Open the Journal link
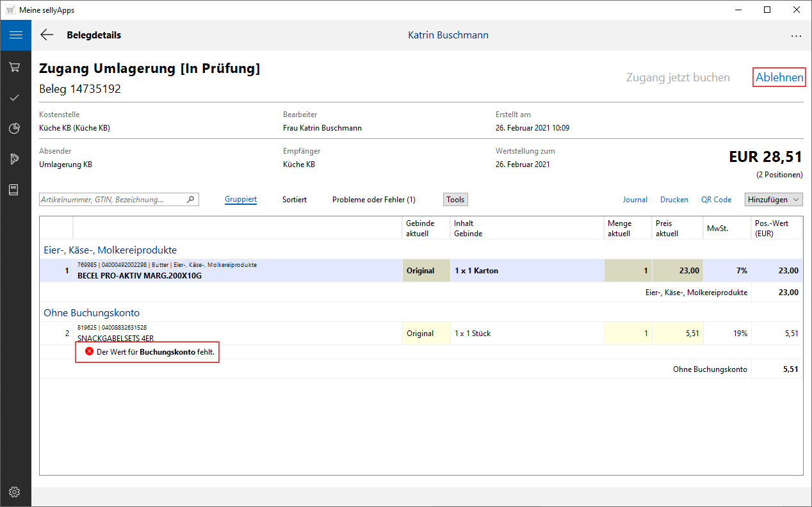The width and height of the screenshot is (812, 507). click(x=635, y=200)
